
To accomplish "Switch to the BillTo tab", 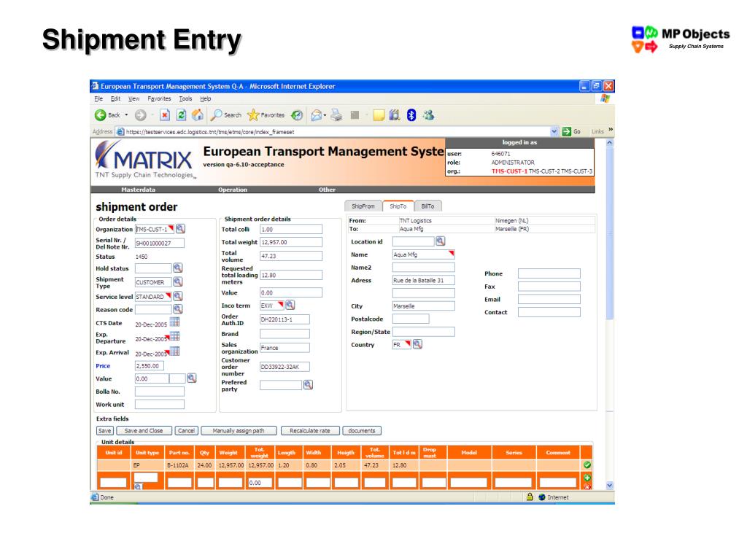I will pyautogui.click(x=427, y=206).
